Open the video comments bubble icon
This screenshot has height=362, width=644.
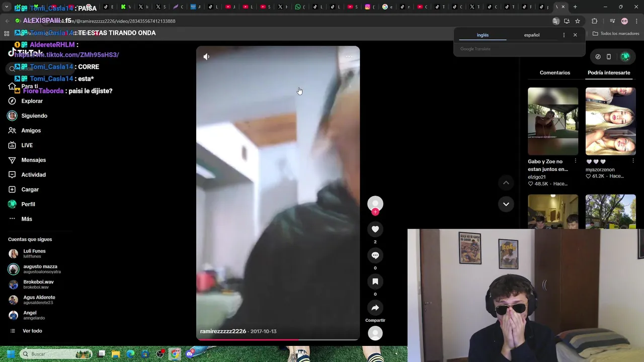coord(375,255)
